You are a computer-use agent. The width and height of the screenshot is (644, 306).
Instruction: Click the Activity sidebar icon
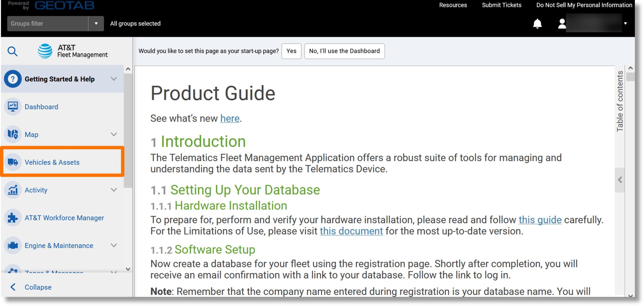[12, 190]
